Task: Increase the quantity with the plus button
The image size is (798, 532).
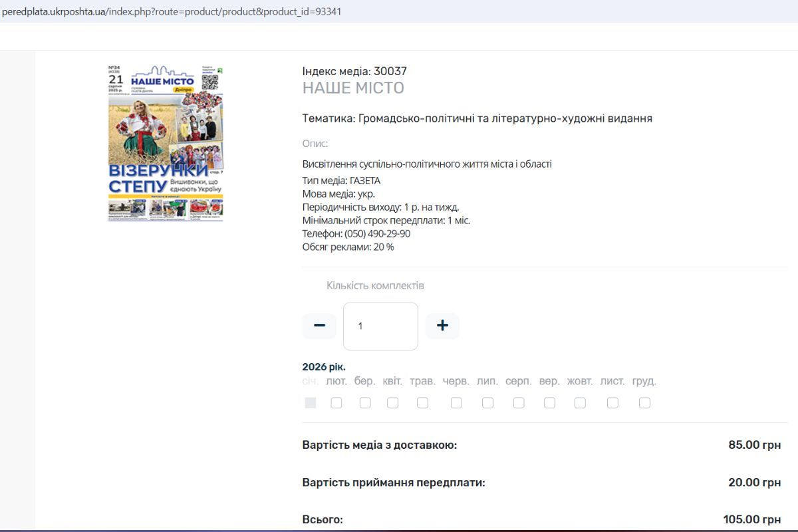Action: [442, 325]
